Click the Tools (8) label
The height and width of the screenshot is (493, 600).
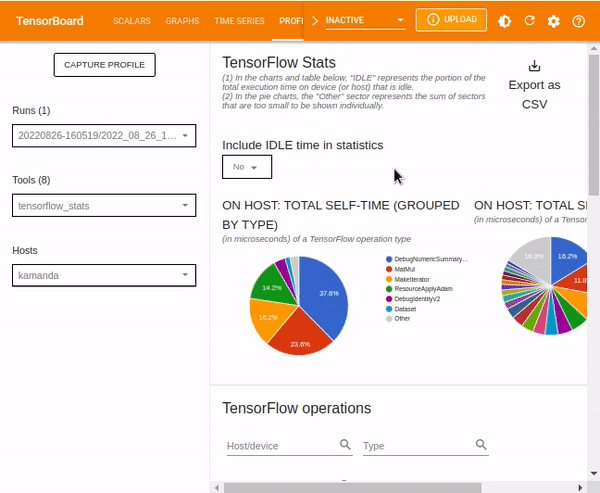pos(31,180)
